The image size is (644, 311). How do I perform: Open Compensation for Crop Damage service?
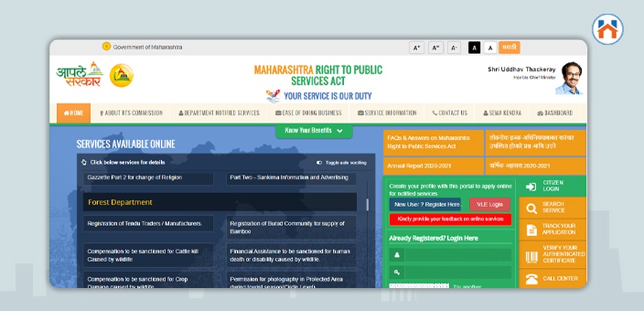pos(149,280)
